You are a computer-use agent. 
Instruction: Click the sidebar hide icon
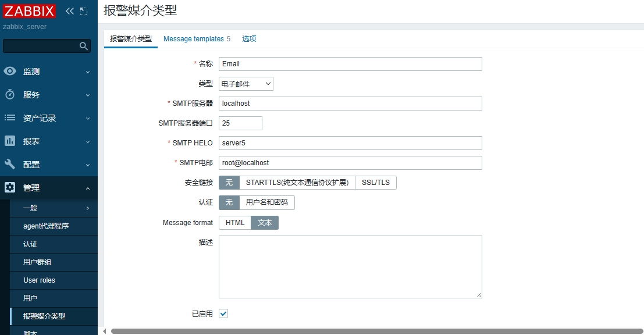pyautogui.click(x=84, y=11)
